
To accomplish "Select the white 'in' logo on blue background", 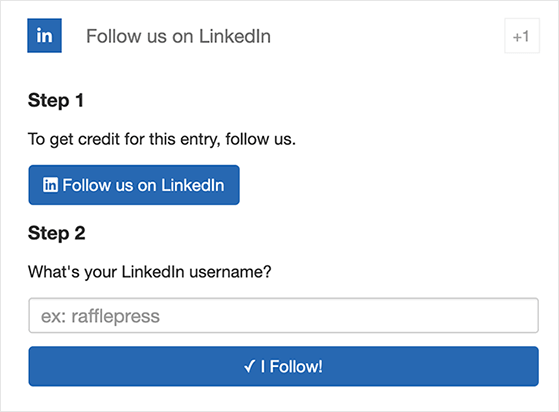I will click(x=45, y=36).
